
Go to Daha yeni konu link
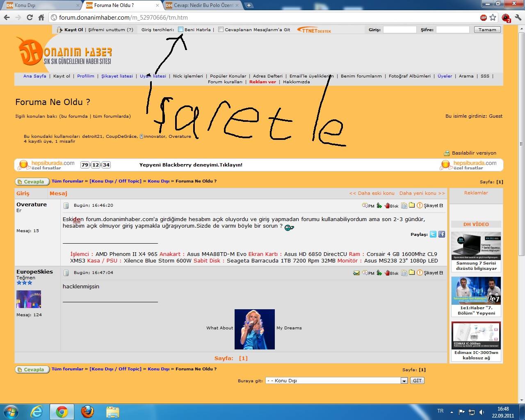(x=422, y=193)
